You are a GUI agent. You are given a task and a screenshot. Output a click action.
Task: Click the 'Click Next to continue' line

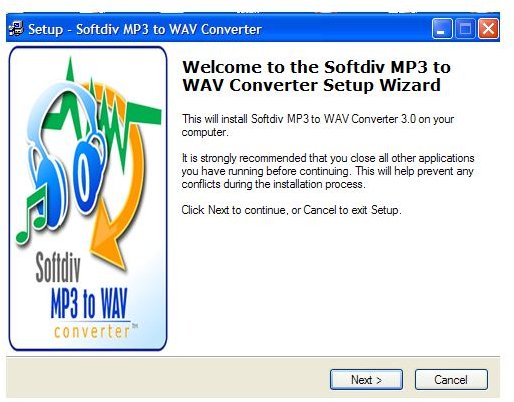pos(291,210)
